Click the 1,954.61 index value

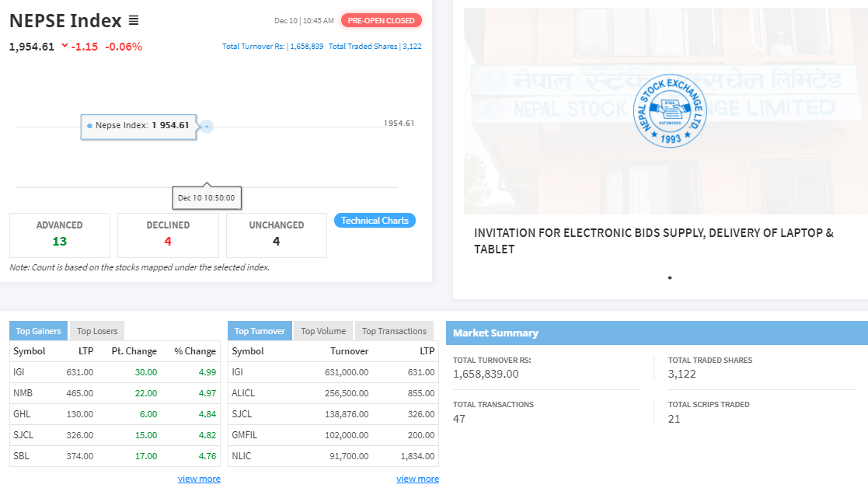tap(32, 47)
